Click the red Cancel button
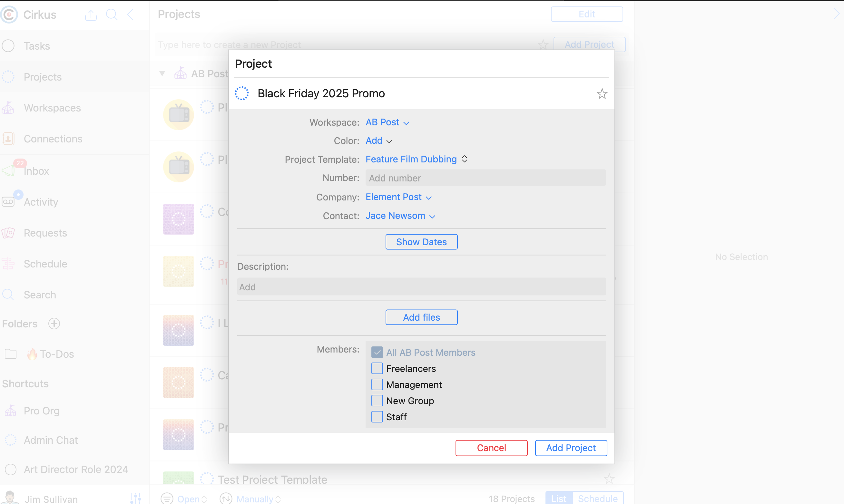 click(491, 448)
